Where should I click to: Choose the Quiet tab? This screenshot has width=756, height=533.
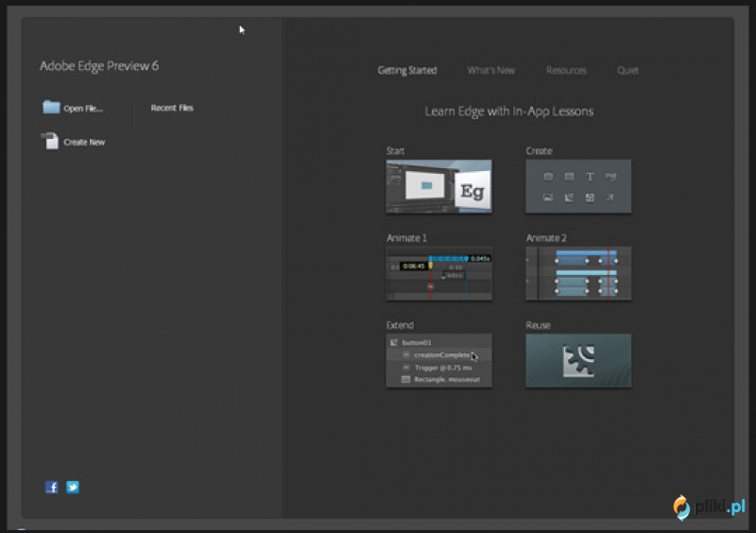pos(627,71)
